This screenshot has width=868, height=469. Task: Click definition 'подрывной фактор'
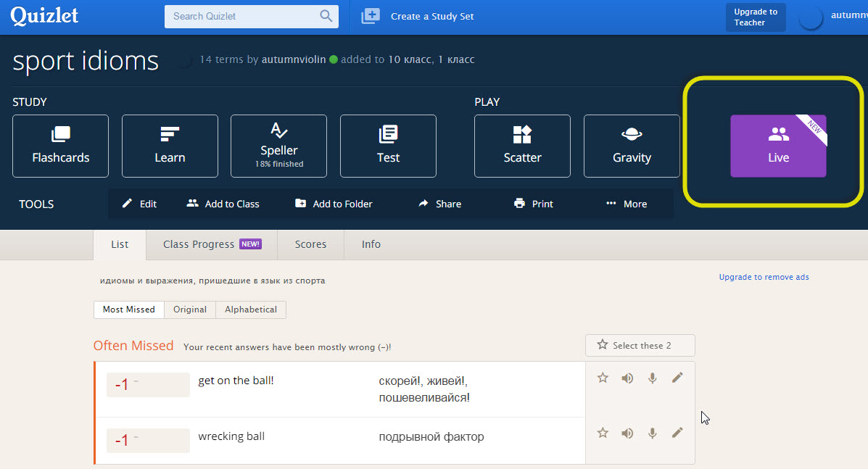tap(431, 437)
